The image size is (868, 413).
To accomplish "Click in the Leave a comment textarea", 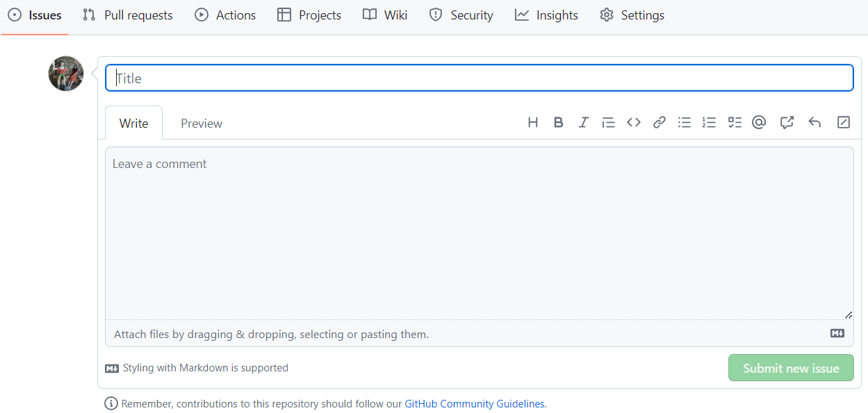I will pyautogui.click(x=480, y=233).
